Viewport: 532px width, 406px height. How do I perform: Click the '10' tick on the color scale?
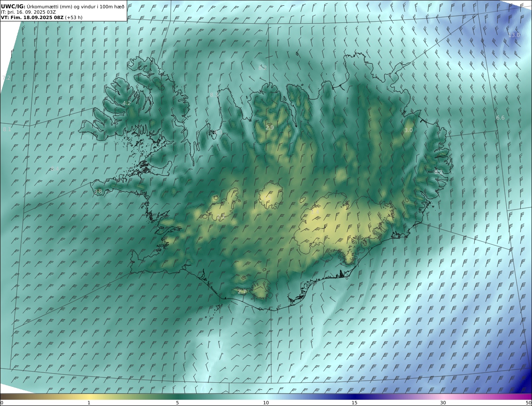coord(266,403)
